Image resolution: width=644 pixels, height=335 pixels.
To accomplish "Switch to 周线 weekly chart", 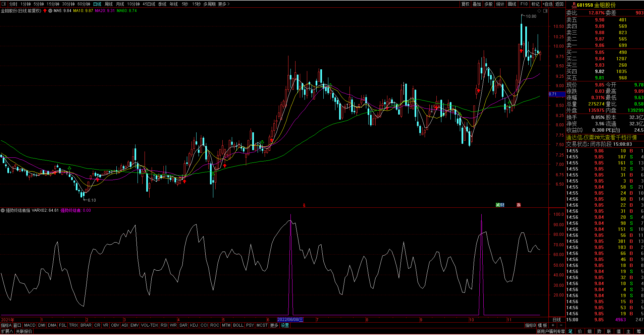I will (x=109, y=4).
